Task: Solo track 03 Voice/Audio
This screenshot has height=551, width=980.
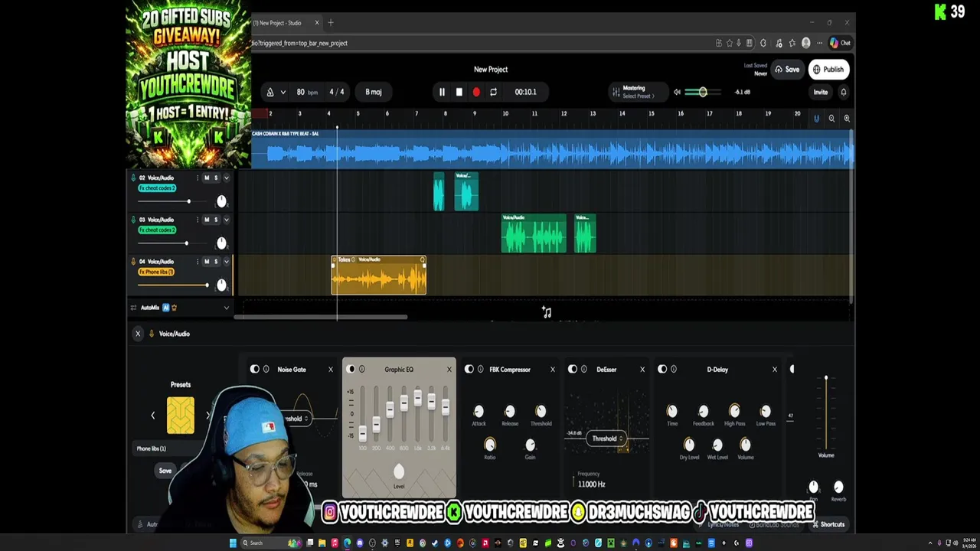Action: 216,220
